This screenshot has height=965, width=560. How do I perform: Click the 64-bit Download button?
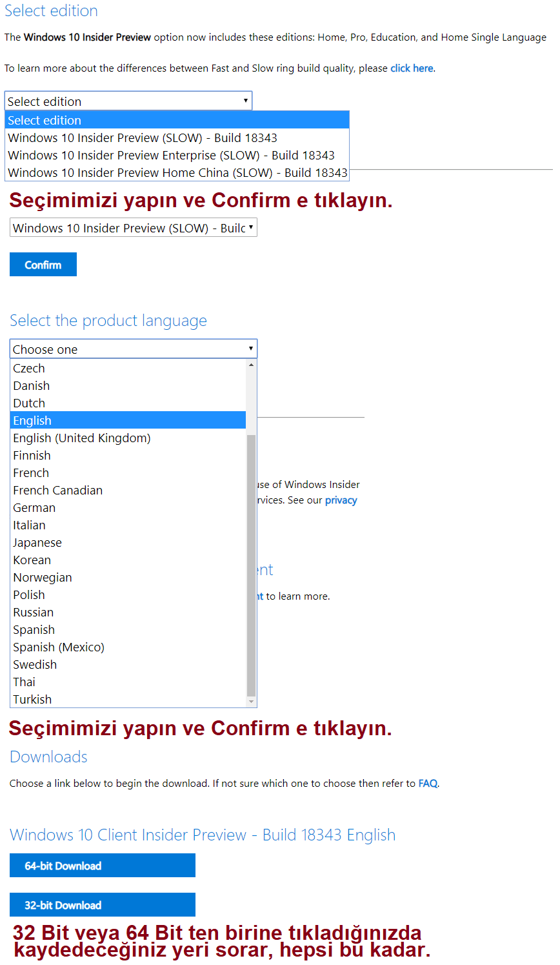pos(102,866)
